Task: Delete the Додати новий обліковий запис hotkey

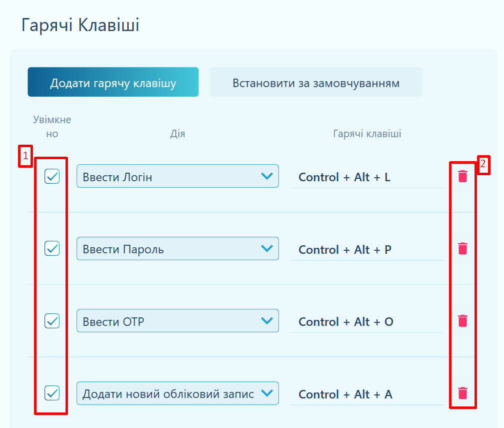Action: 462,393
